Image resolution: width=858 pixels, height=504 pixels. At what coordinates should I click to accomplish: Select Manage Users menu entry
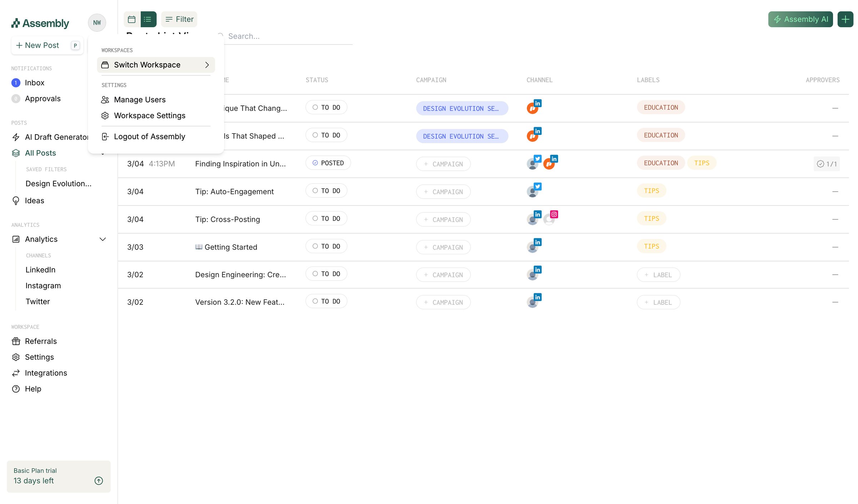156,100
